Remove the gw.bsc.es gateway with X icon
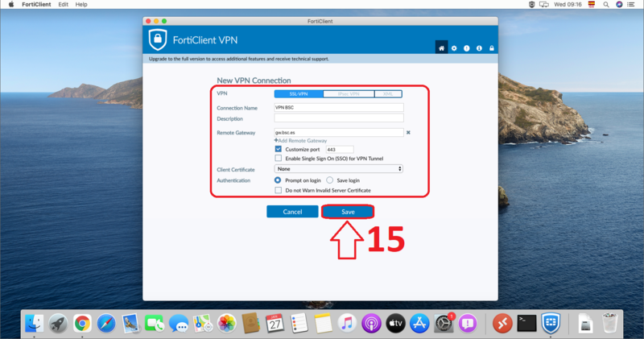Viewport: 644px width, 339px height. click(408, 132)
